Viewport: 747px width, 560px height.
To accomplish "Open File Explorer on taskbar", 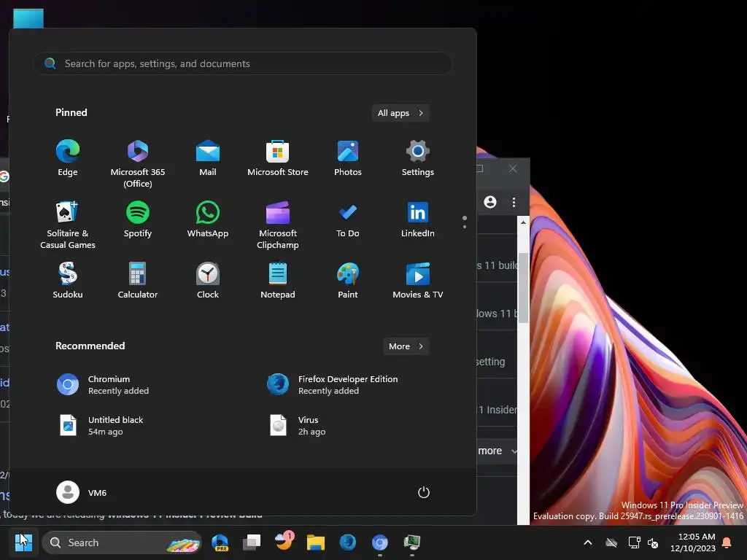I will point(315,542).
